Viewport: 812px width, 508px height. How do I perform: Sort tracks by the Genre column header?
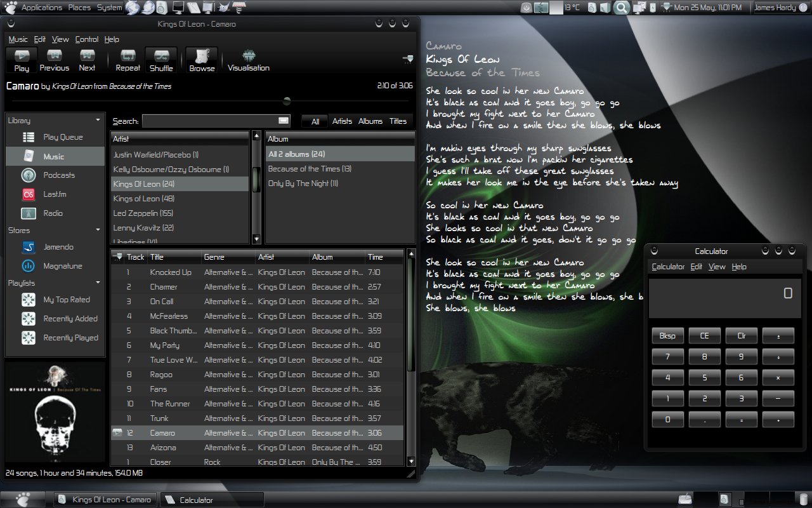pyautogui.click(x=227, y=257)
